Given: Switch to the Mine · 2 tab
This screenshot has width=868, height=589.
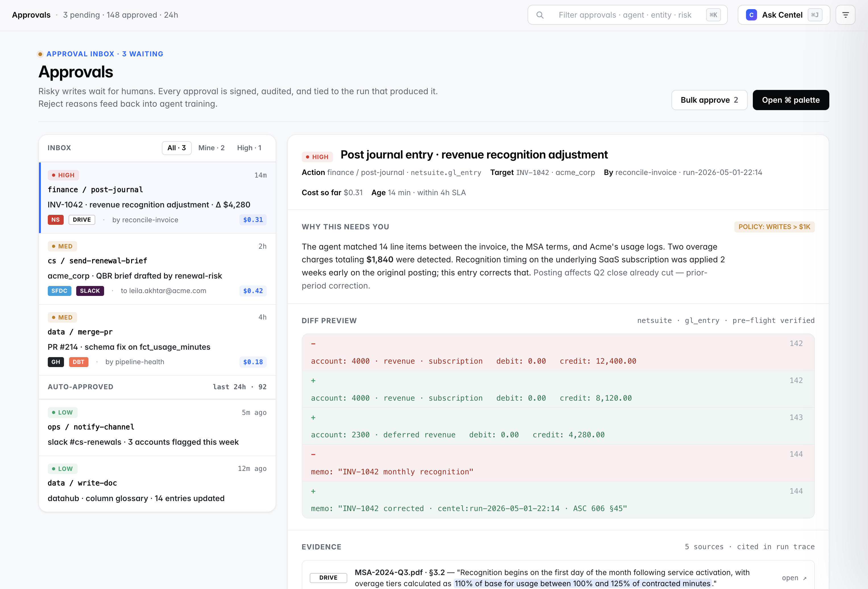Looking at the screenshot, I should coord(211,148).
